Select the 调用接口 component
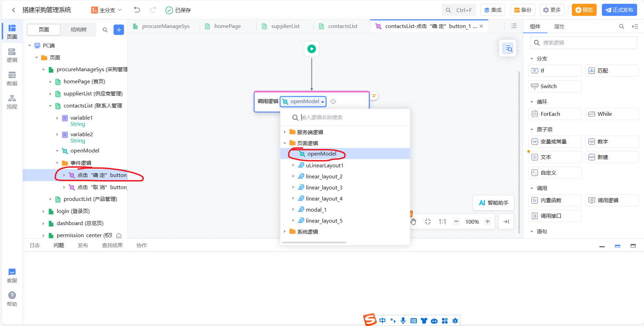 pos(555,216)
